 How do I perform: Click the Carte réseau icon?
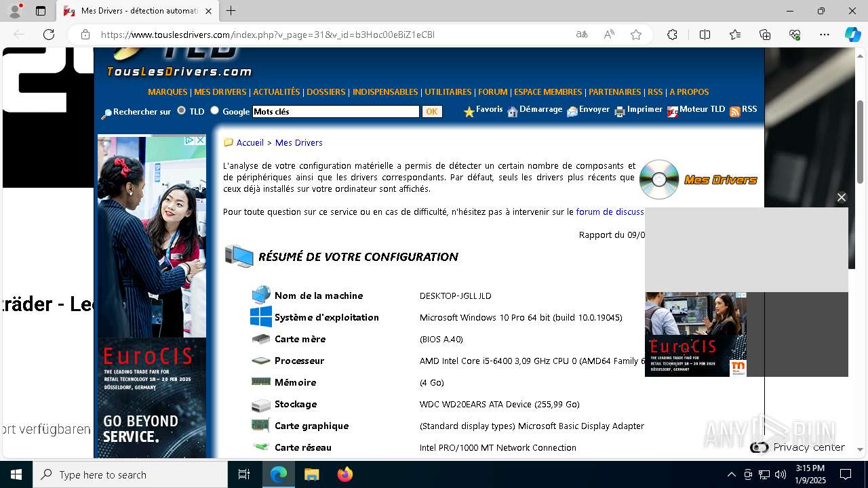(x=261, y=447)
